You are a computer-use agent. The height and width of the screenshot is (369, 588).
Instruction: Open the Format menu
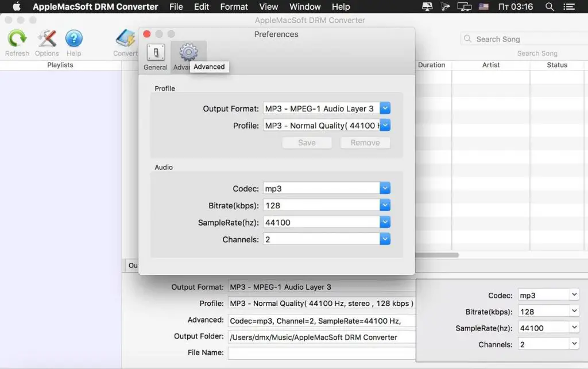[234, 6]
